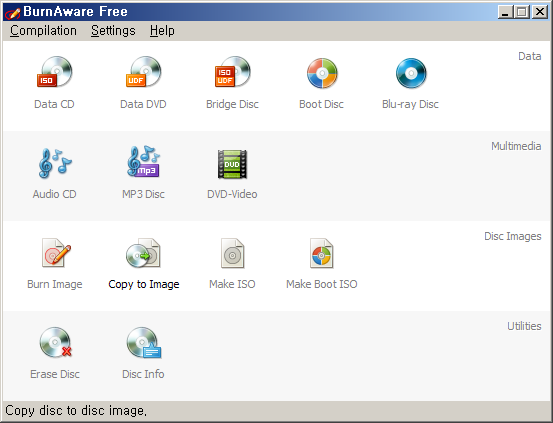The height and width of the screenshot is (423, 553).
Task: Click the Disc Info text label
Action: 143,374
